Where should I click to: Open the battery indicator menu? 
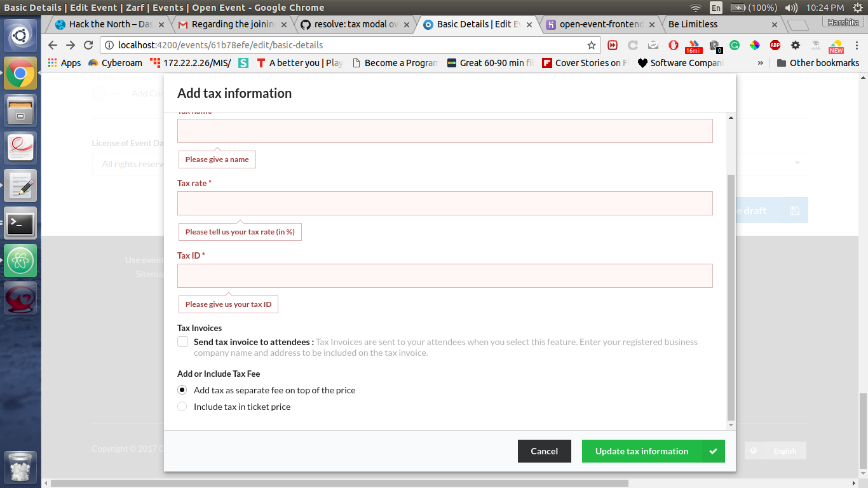754,8
